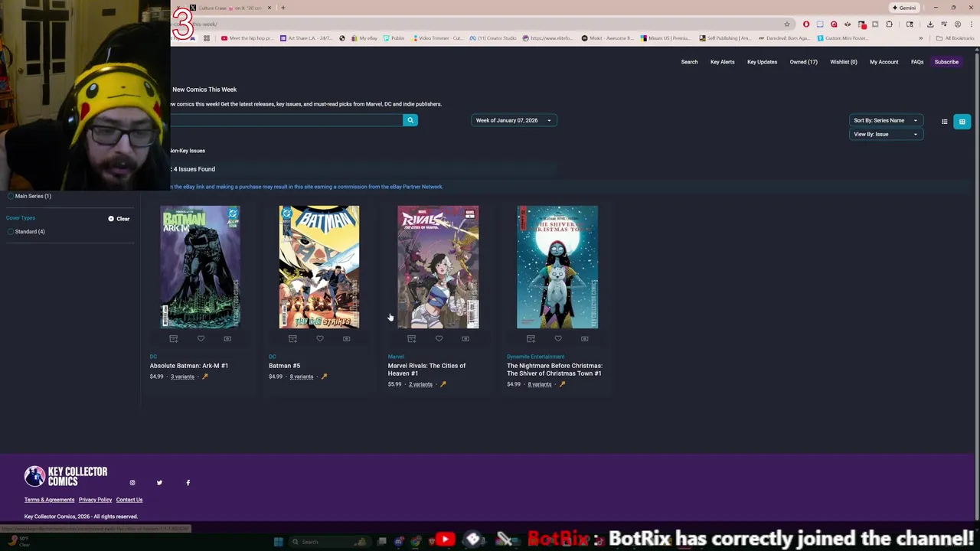Open Batman #5 title link
980x551 pixels.
point(284,366)
